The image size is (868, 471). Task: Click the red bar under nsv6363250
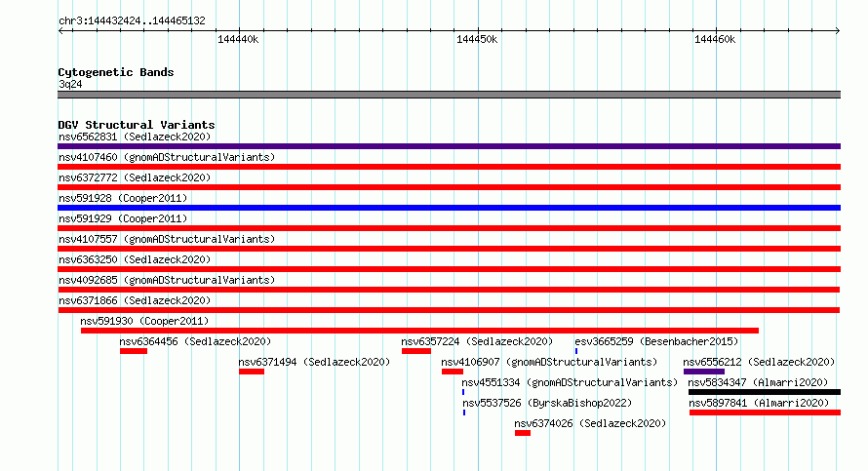click(x=449, y=269)
